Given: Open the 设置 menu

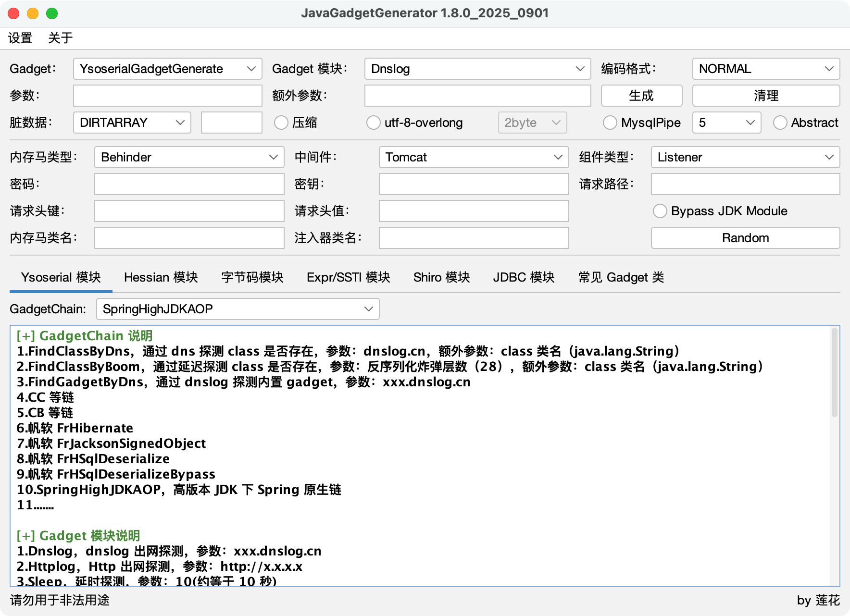Looking at the screenshot, I should [20, 38].
